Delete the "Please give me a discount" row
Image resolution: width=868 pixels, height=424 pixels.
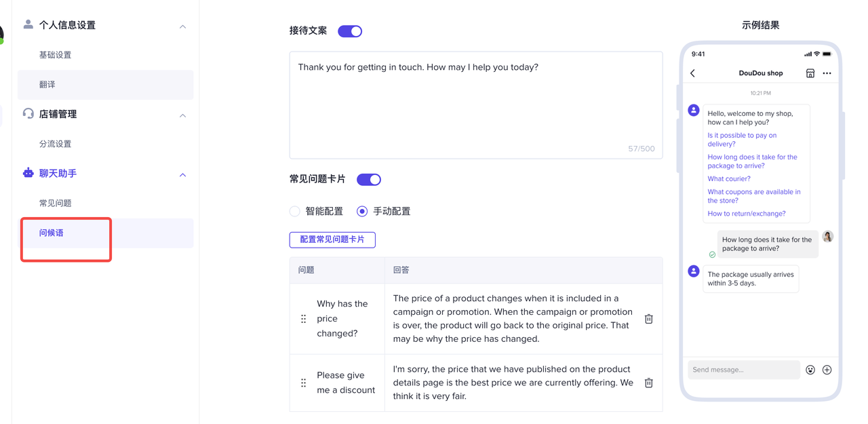pyautogui.click(x=648, y=383)
